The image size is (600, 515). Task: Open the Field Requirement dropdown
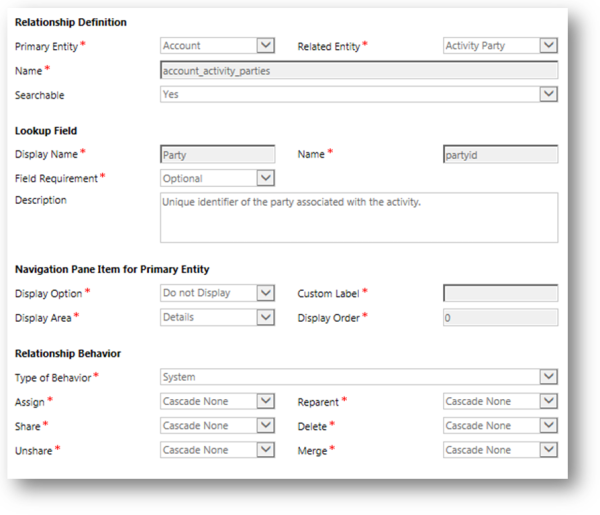[x=217, y=178]
